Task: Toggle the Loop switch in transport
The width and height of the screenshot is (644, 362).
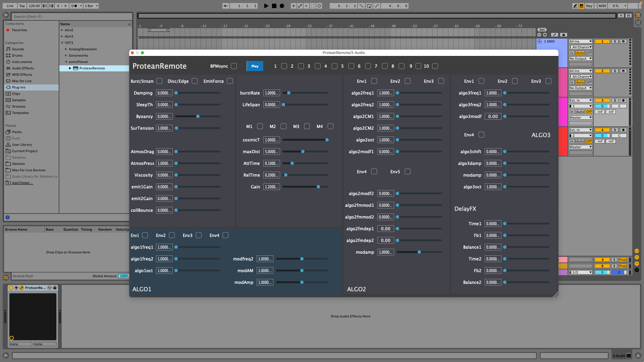Action: pos(369,6)
